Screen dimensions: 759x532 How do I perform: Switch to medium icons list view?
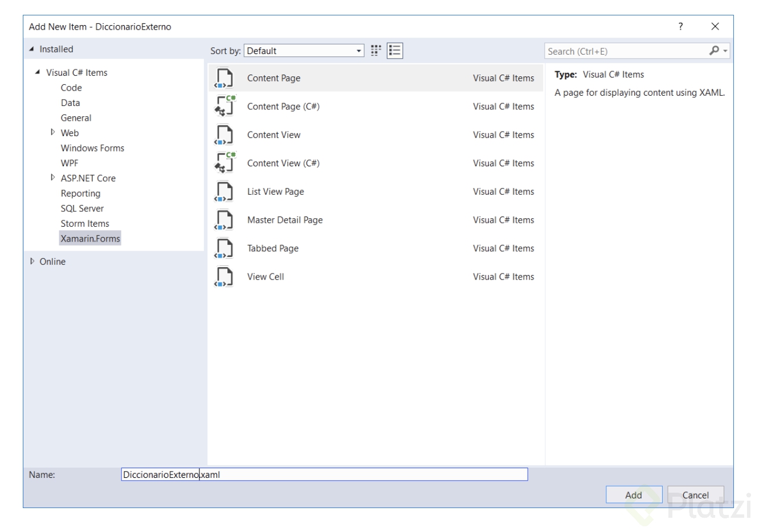click(395, 51)
